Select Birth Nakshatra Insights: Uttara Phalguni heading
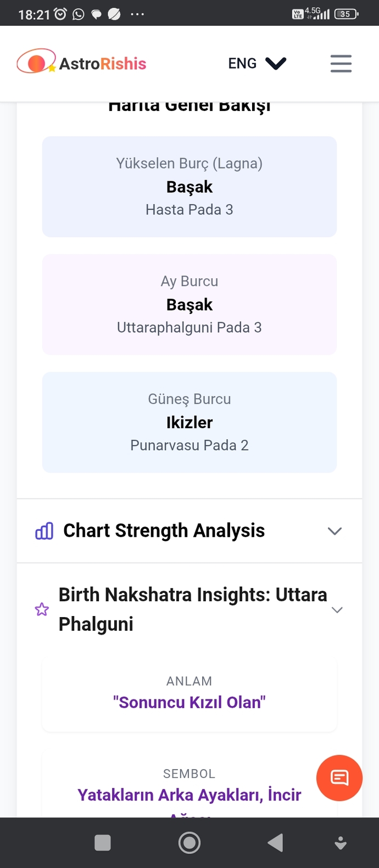379x868 pixels. pyautogui.click(x=193, y=609)
